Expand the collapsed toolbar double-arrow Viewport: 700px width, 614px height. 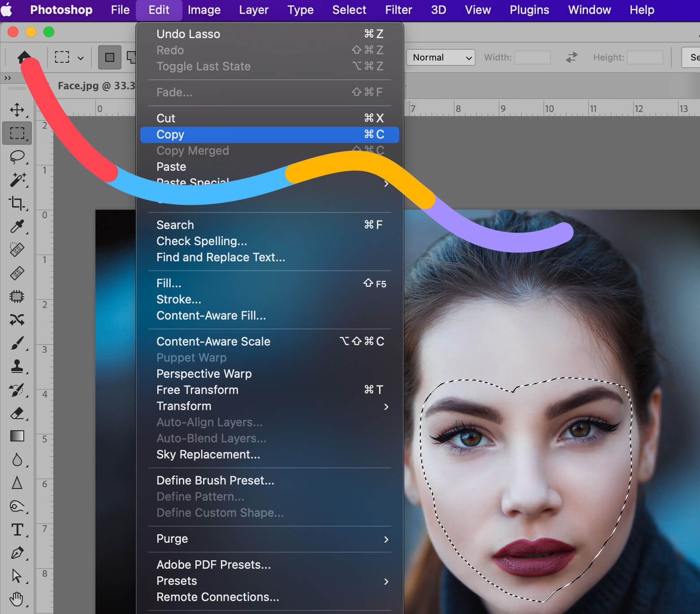tap(8, 78)
